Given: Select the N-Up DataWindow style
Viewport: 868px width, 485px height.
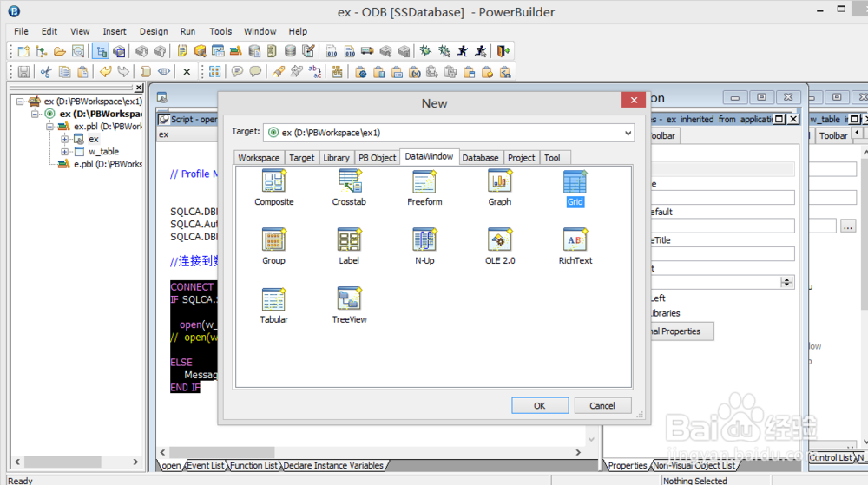Looking at the screenshot, I should coord(424,246).
